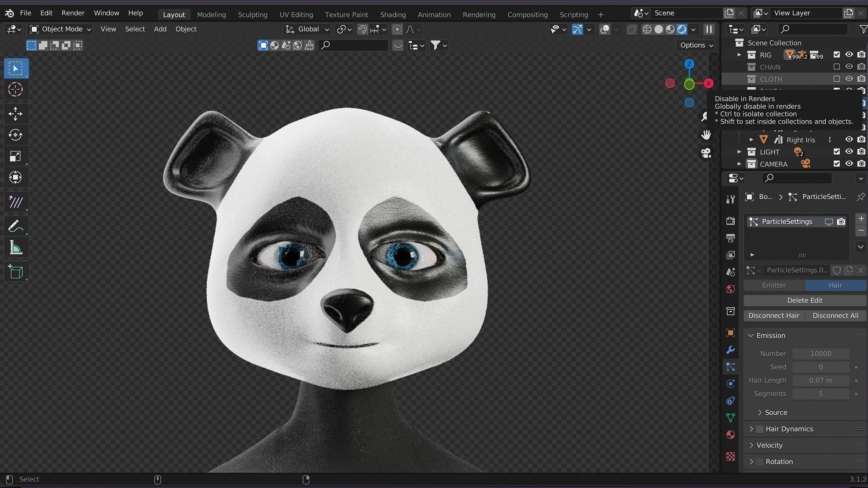Hide the Right Iris object
Viewport: 868px width, 488px height.
tap(849, 140)
